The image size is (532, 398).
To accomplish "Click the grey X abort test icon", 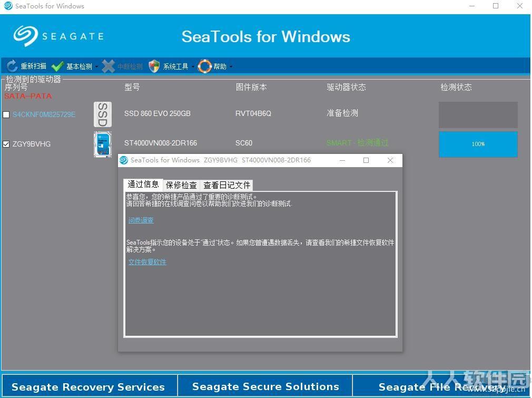I will pyautogui.click(x=108, y=66).
